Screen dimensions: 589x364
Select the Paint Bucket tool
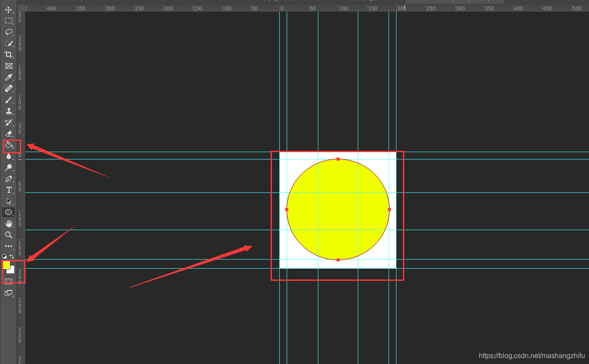pos(8,145)
